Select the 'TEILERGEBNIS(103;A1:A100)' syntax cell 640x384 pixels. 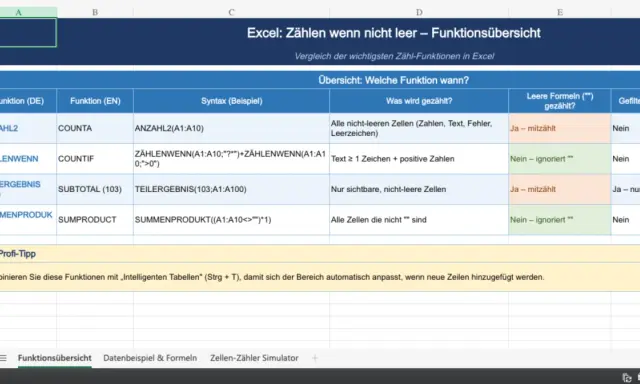pyautogui.click(x=231, y=189)
